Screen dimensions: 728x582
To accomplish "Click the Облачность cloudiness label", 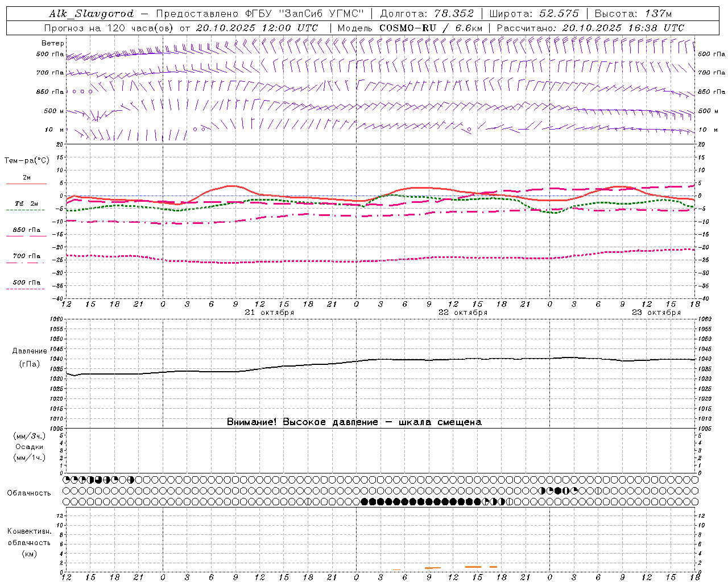I will point(29,493).
